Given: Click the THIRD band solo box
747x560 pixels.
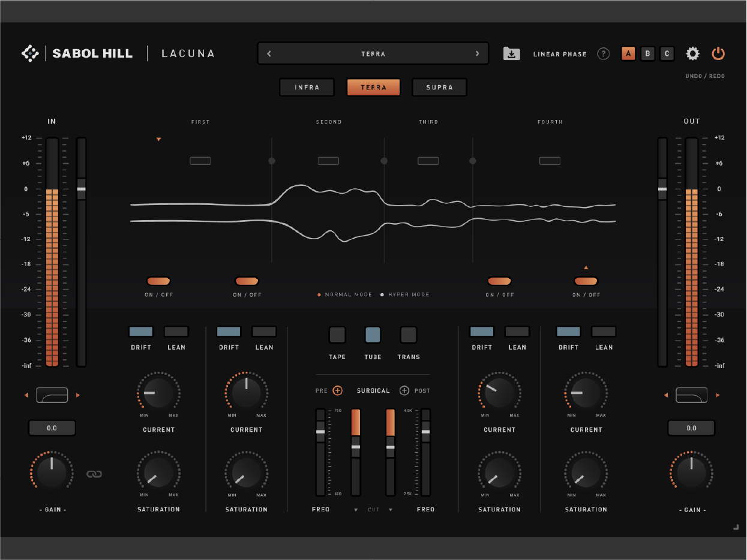Looking at the screenshot, I should tap(428, 161).
